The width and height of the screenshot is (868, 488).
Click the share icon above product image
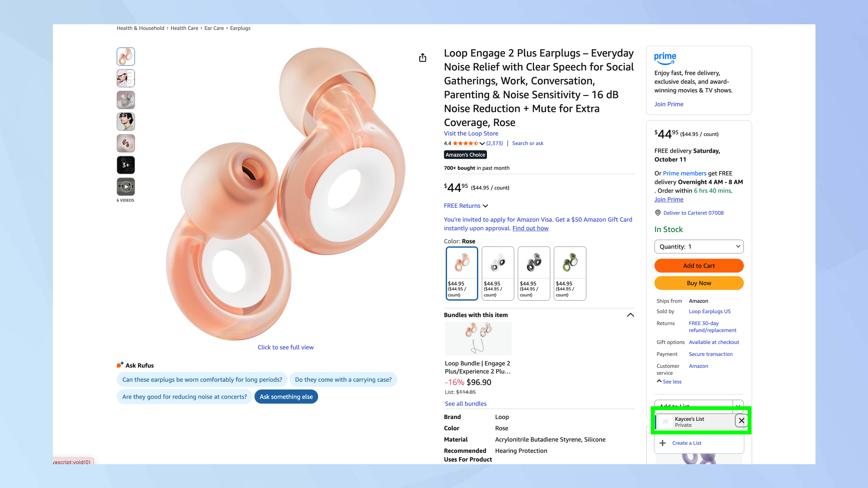coord(423,58)
